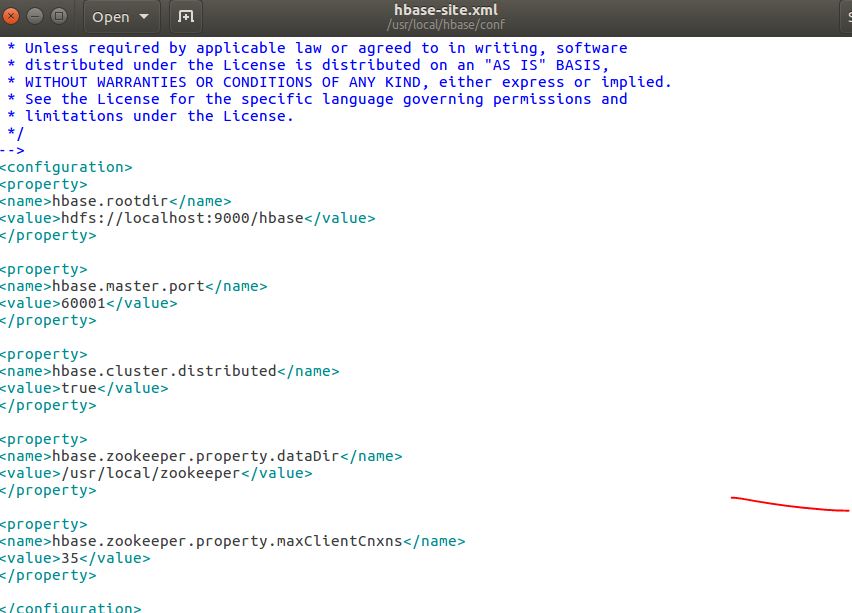Click the hdfs://localhost:9000/hbase value line
Viewport: 852px width, 613px height.
[x=187, y=218]
